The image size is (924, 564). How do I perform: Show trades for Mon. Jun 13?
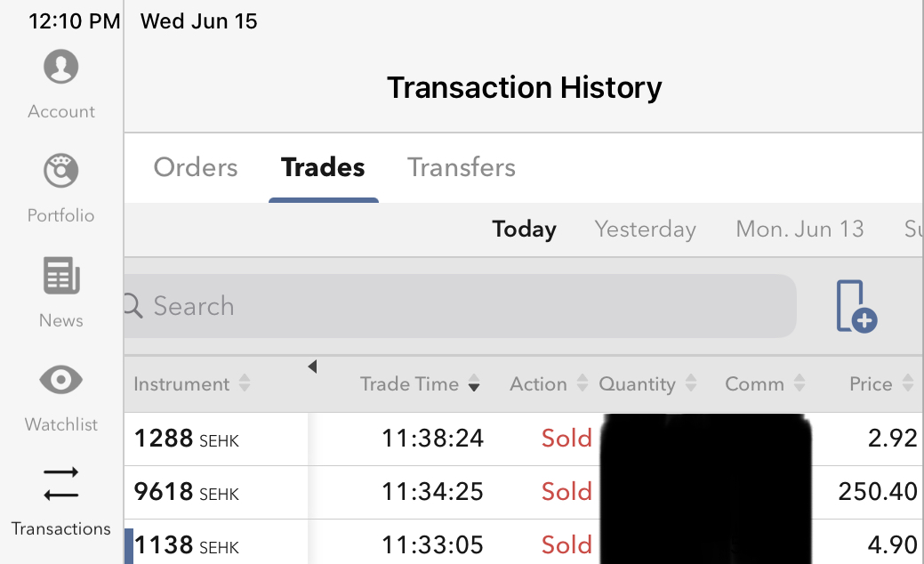pyautogui.click(x=799, y=230)
